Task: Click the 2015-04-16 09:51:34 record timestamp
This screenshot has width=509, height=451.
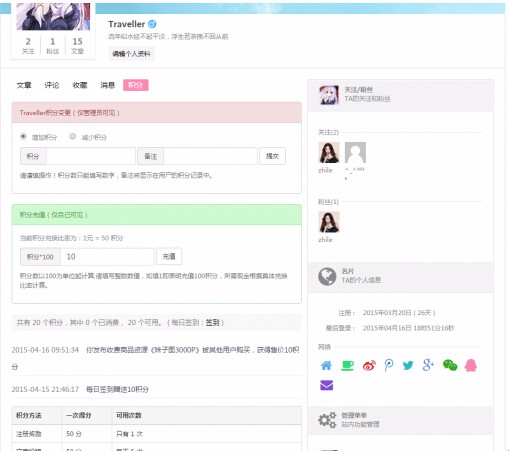Action: coord(45,350)
